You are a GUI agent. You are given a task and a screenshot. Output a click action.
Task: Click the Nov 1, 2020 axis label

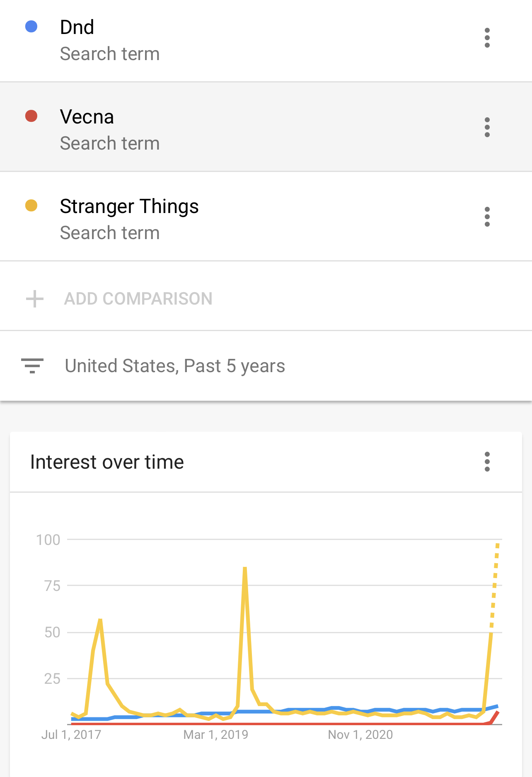tap(360, 735)
